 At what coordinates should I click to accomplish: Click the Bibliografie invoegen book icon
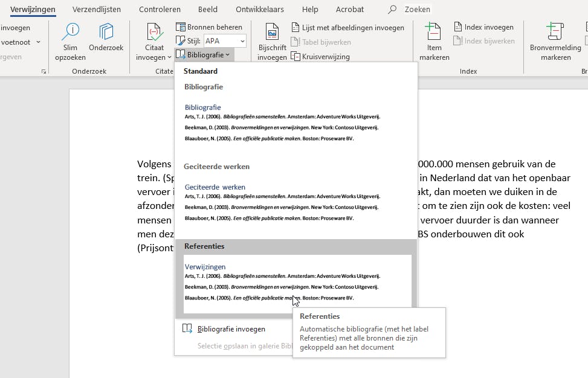pos(187,328)
